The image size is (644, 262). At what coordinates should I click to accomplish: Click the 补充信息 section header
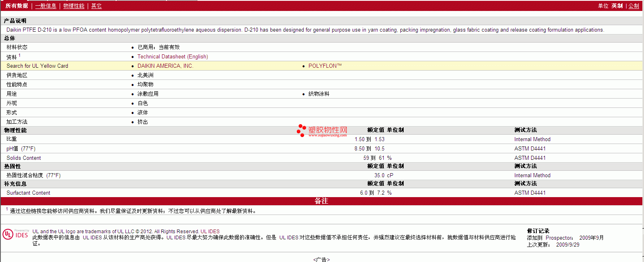15,184
